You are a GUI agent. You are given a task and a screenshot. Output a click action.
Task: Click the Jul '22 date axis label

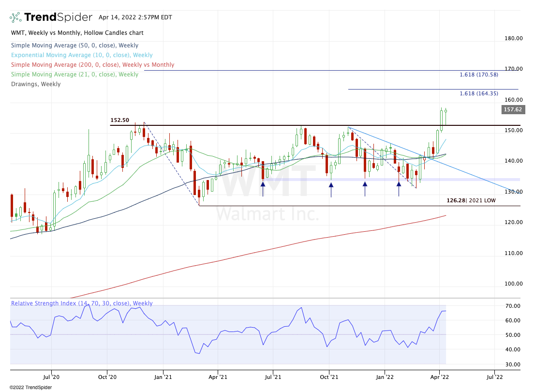pos(495,377)
